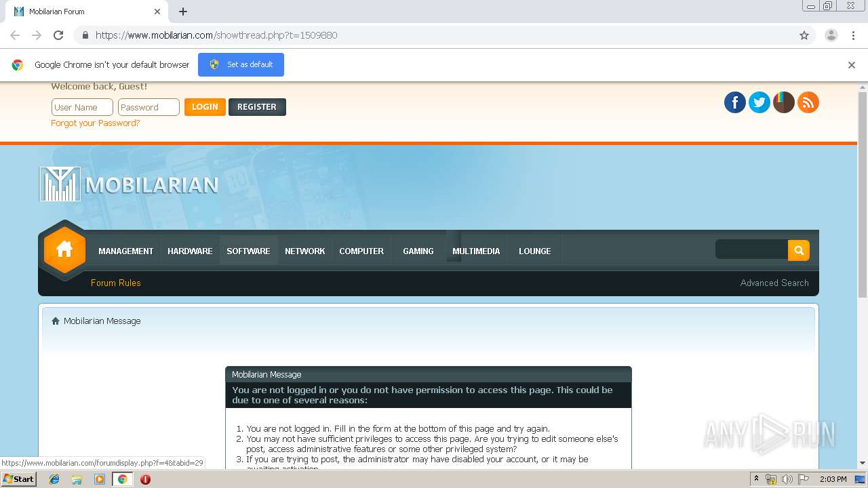Image resolution: width=868 pixels, height=488 pixels.
Task: Click Set as default button
Action: click(x=241, y=65)
